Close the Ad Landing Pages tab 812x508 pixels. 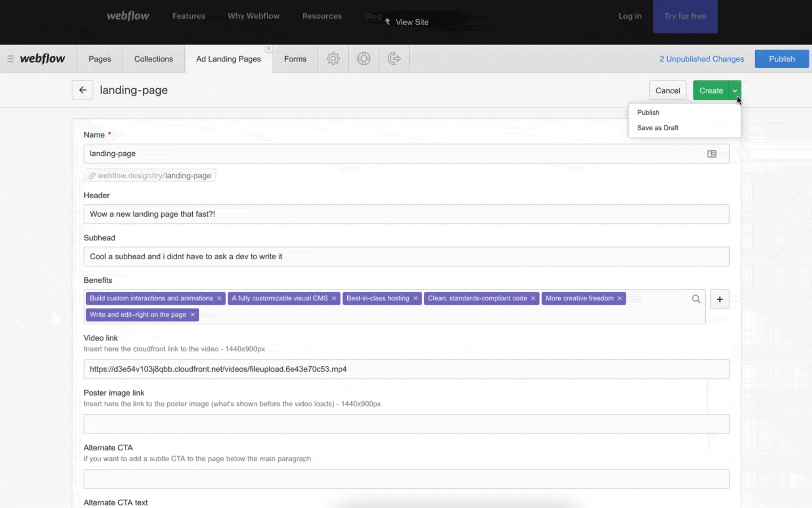pyautogui.click(x=269, y=48)
